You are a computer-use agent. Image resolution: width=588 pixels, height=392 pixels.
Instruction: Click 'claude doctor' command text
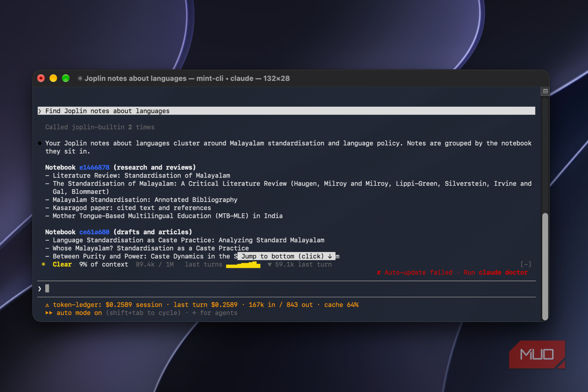point(503,273)
